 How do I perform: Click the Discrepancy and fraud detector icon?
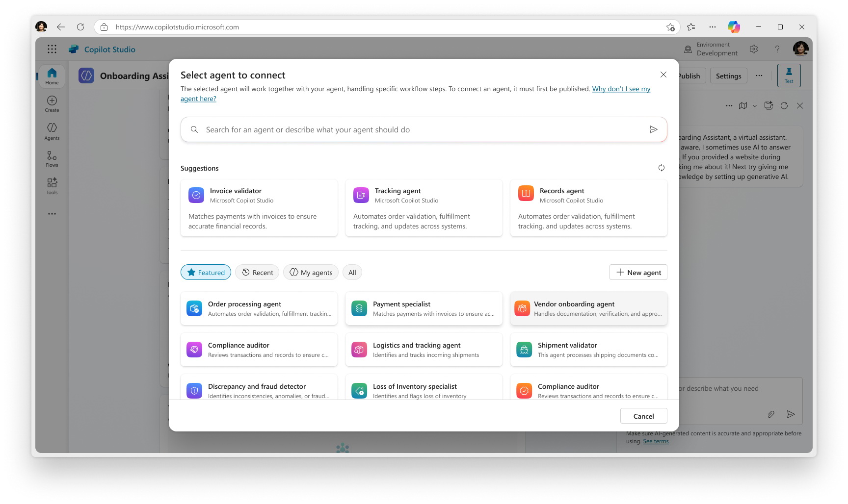pyautogui.click(x=194, y=391)
